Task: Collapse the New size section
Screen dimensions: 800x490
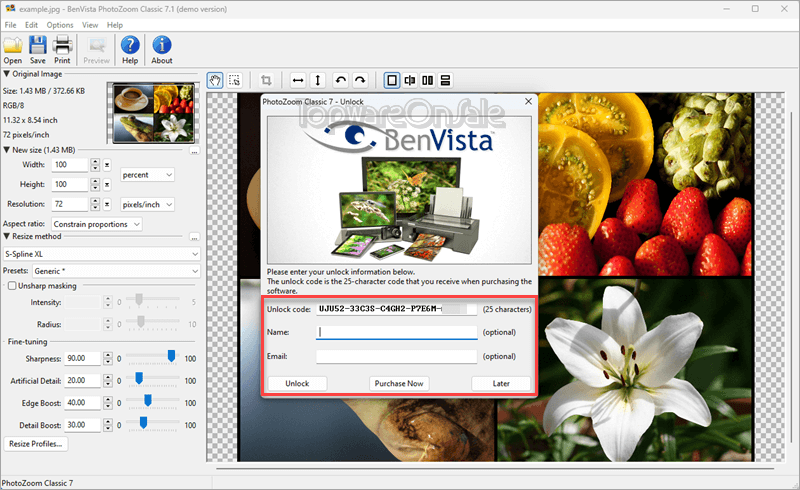Action: pos(7,150)
